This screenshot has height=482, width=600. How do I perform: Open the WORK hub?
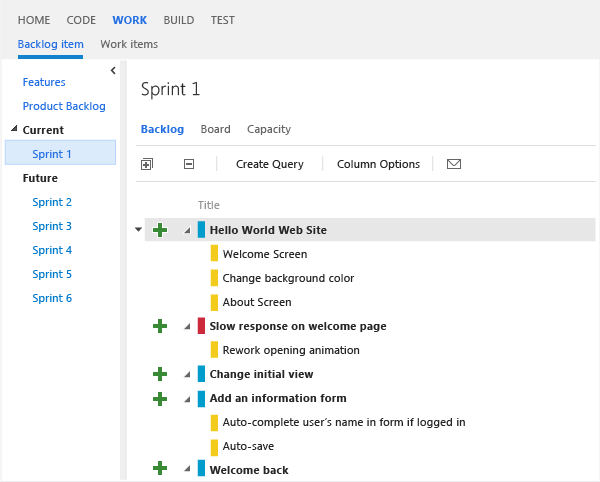[129, 20]
